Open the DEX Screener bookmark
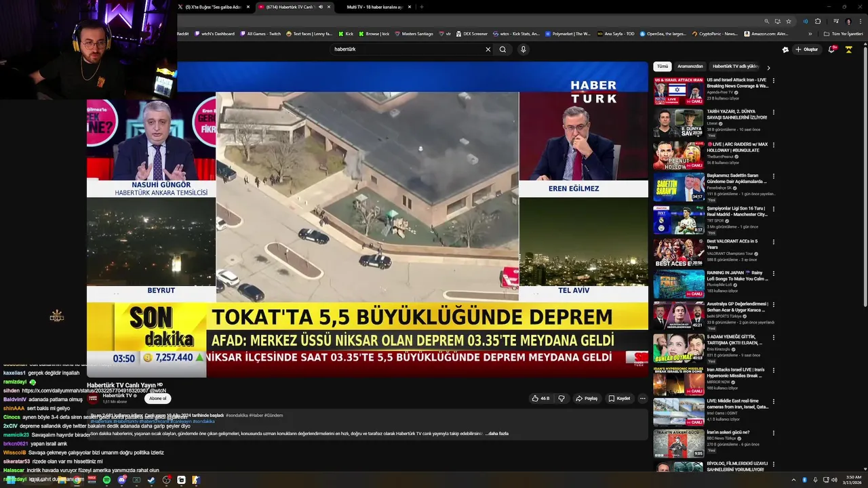 (471, 34)
